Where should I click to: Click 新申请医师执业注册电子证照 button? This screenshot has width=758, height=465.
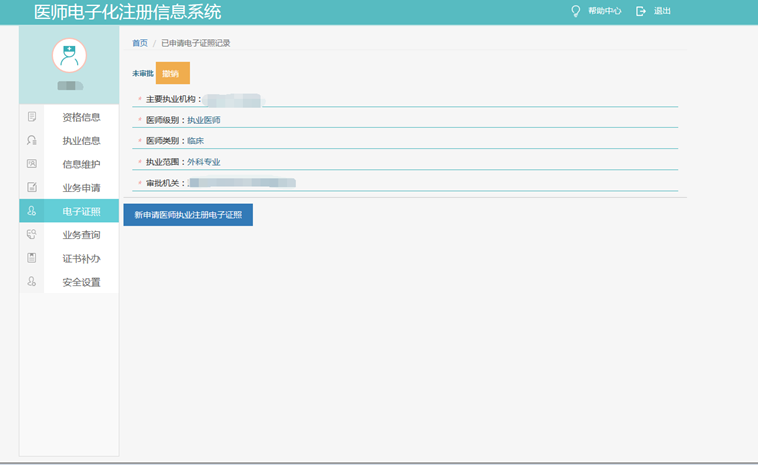click(188, 215)
